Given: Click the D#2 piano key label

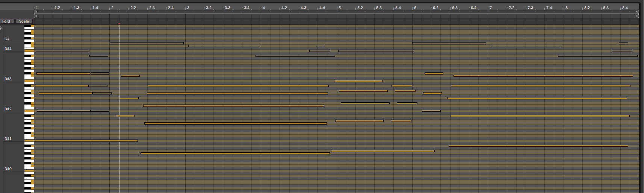Looking at the screenshot, I should click(8, 109).
